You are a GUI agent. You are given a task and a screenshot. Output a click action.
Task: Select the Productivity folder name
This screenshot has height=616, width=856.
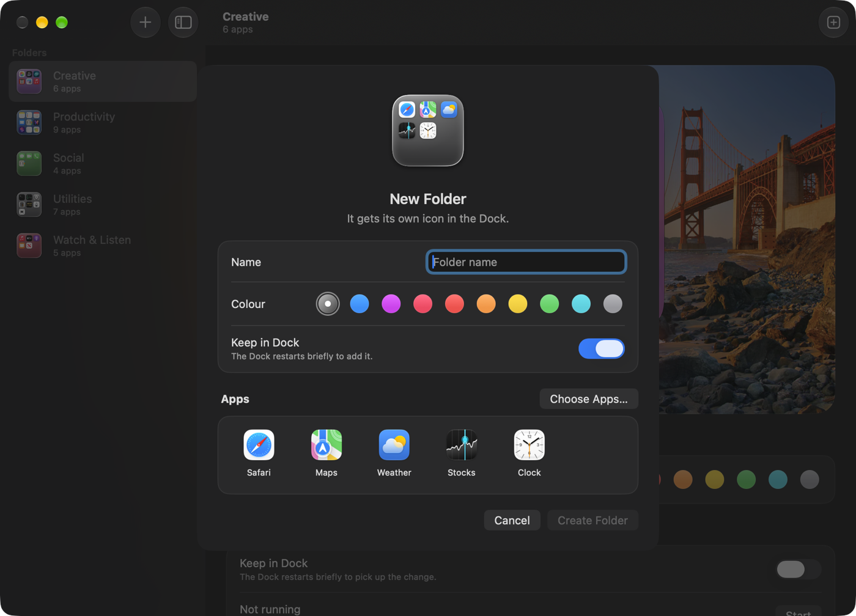point(84,117)
